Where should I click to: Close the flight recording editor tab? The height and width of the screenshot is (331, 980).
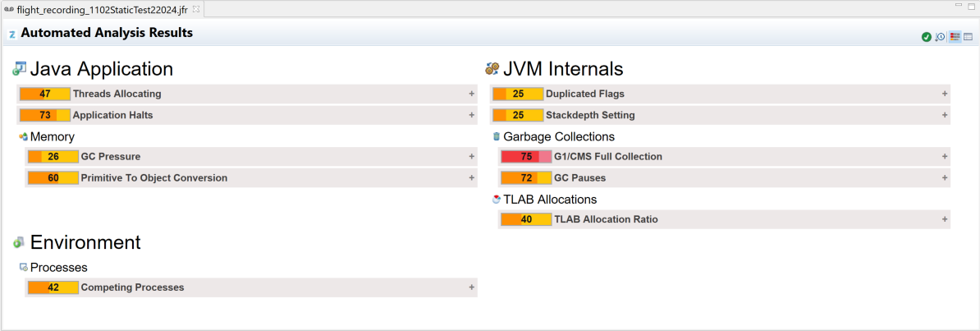coord(195,9)
